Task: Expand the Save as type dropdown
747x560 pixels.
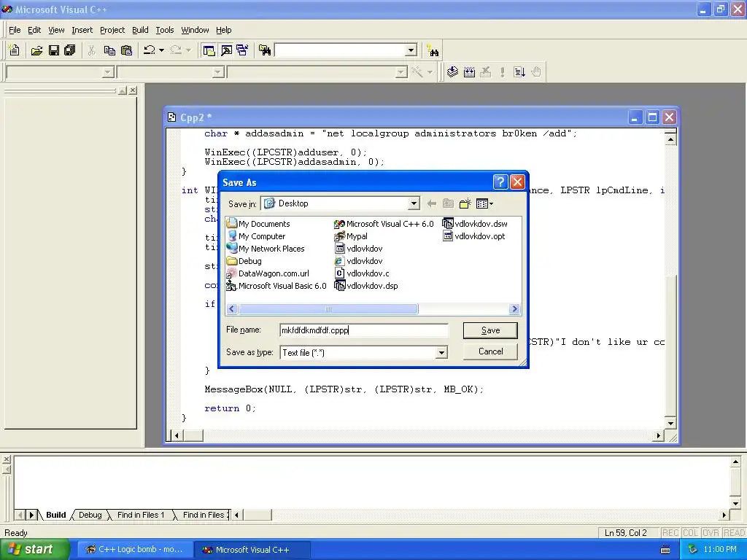Action: [x=441, y=353]
